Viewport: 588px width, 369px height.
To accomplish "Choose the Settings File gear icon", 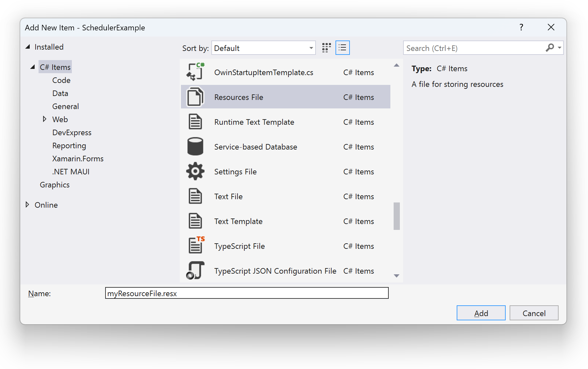I will coord(195,171).
